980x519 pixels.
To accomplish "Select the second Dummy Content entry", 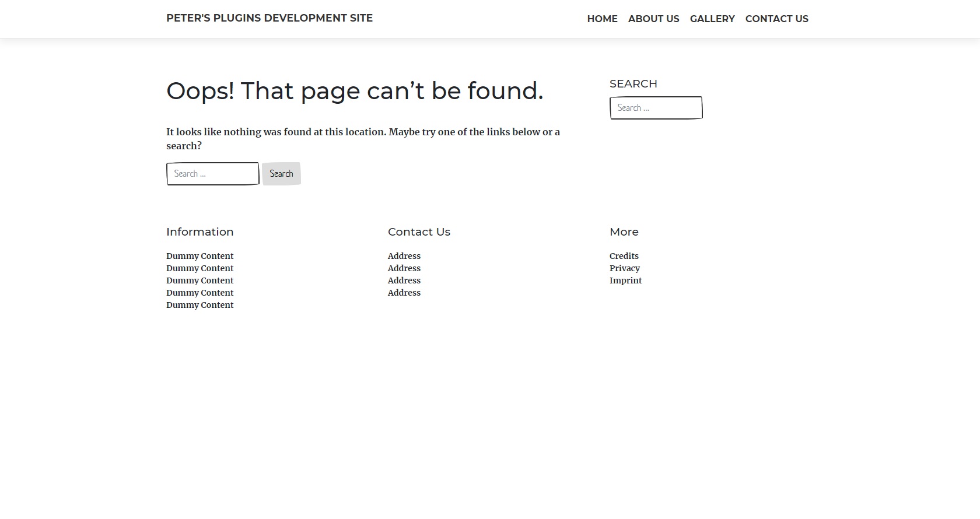I will click(x=199, y=268).
